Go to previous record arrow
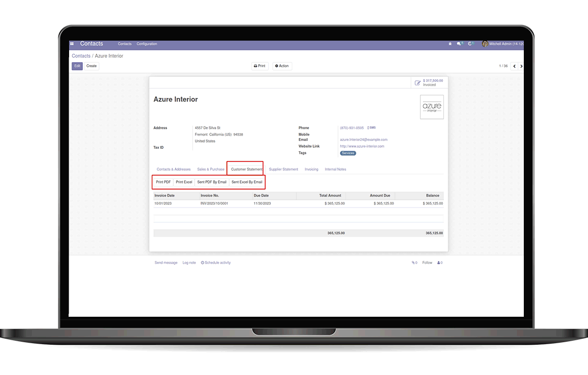 pyautogui.click(x=514, y=66)
